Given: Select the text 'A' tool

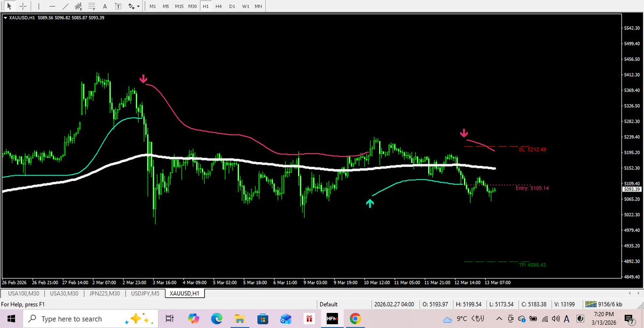Looking at the screenshot, I should tap(105, 6).
